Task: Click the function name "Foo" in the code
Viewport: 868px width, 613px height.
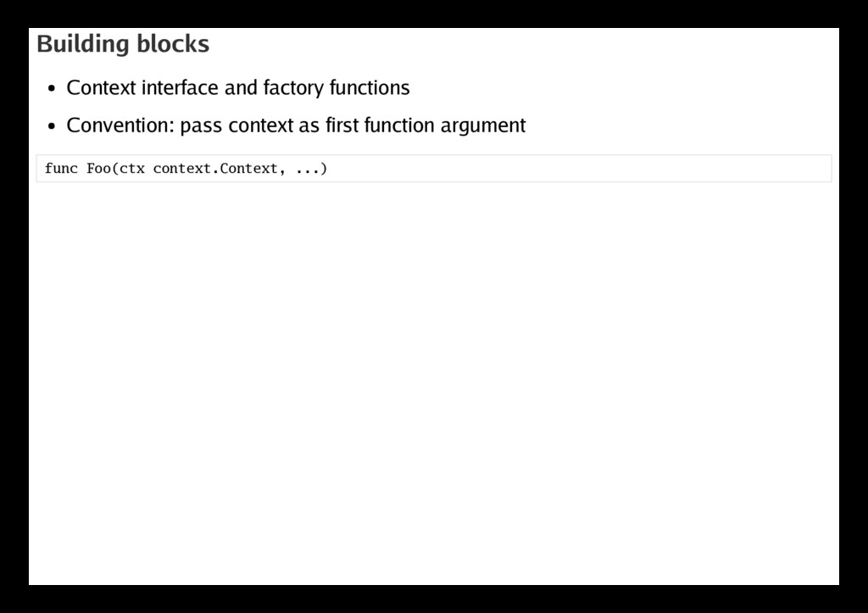Action: (99, 169)
